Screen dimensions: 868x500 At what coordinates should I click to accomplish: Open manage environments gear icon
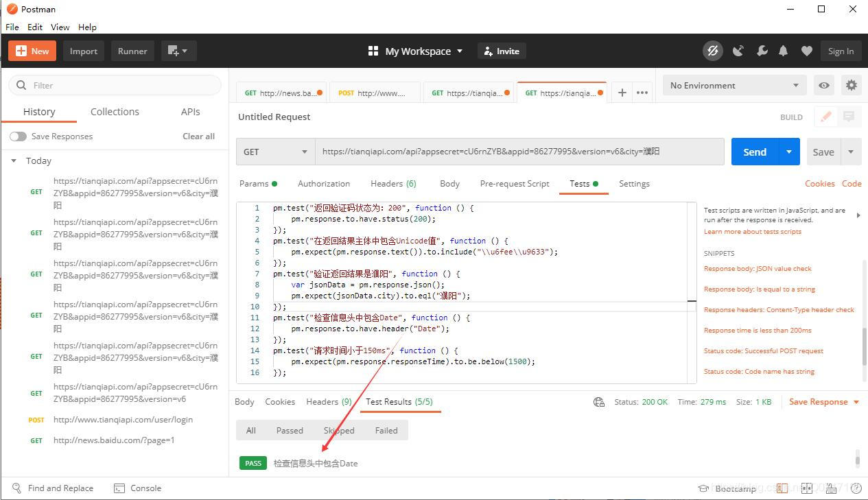pos(852,85)
